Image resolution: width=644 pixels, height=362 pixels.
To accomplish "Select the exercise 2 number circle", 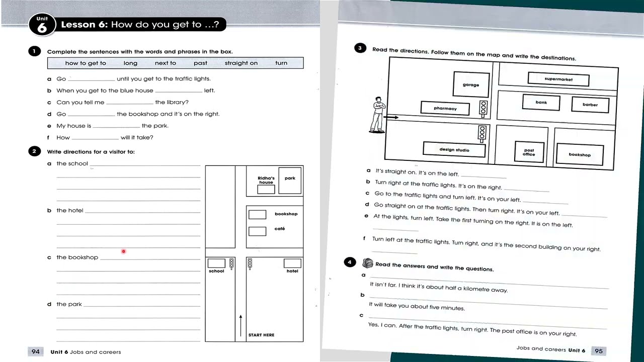I will (34, 151).
